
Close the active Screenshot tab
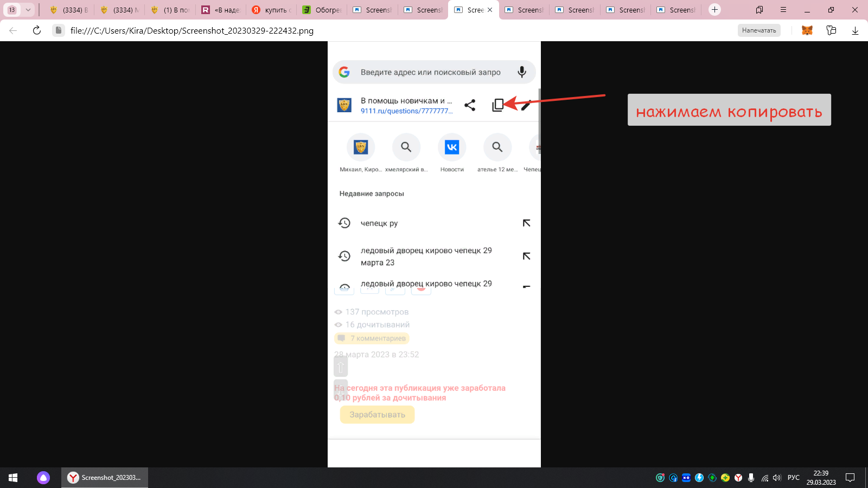[490, 10]
